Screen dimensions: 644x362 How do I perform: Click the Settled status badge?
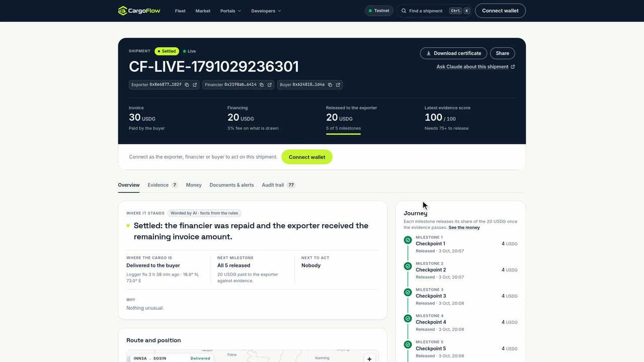point(167,51)
